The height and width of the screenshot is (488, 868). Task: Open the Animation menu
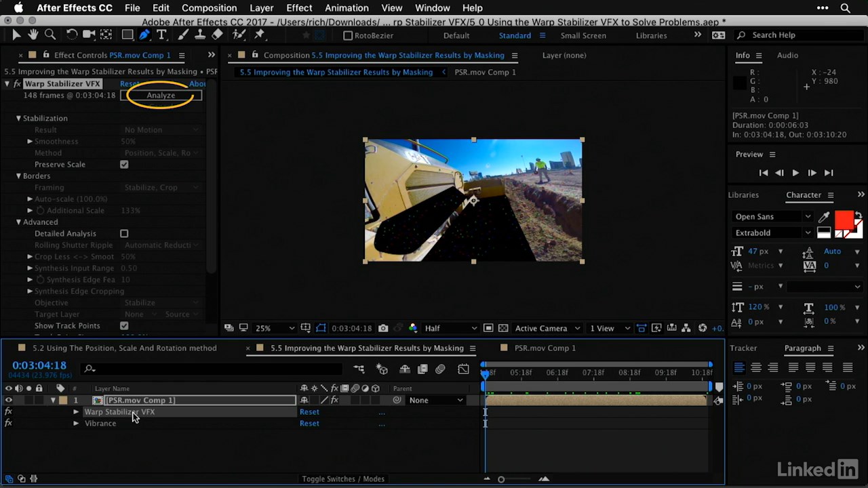347,8
